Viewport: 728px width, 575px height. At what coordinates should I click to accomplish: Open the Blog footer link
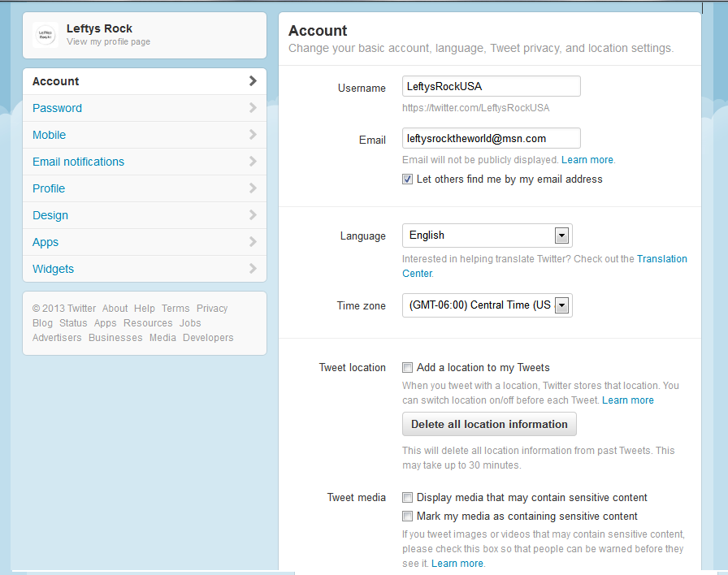point(42,323)
